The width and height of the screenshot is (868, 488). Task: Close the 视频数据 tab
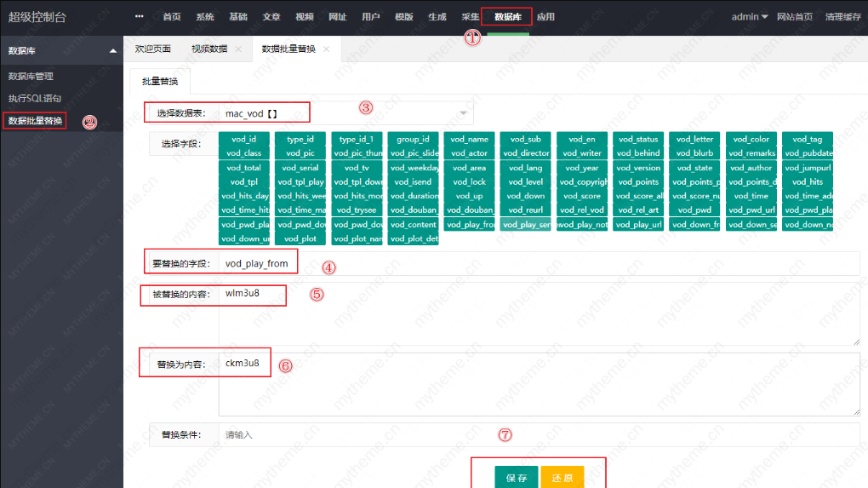(238, 49)
